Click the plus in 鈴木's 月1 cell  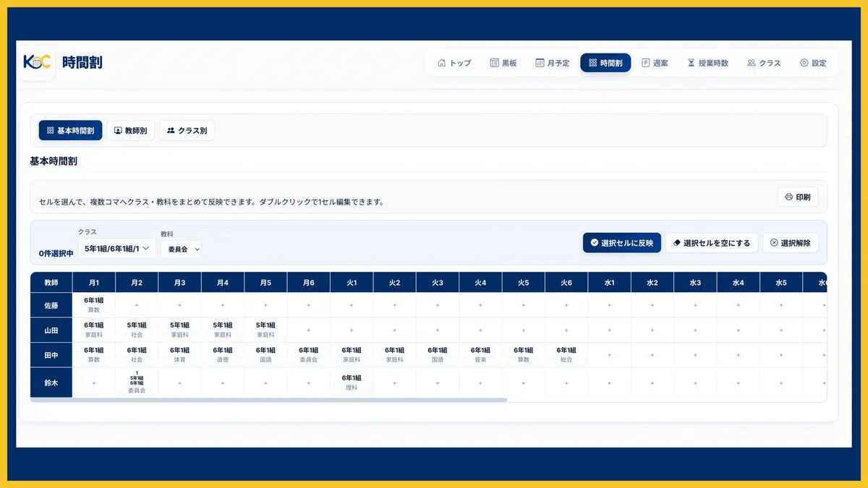pyautogui.click(x=93, y=382)
